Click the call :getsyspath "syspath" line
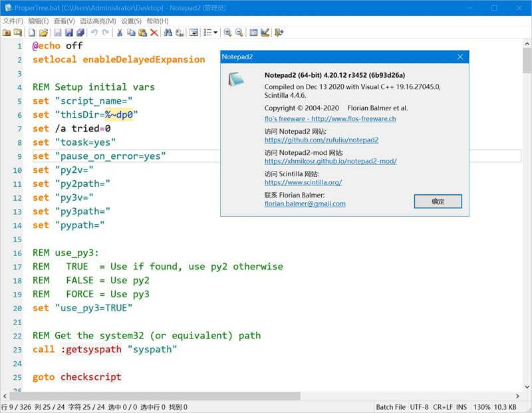 tap(105, 350)
